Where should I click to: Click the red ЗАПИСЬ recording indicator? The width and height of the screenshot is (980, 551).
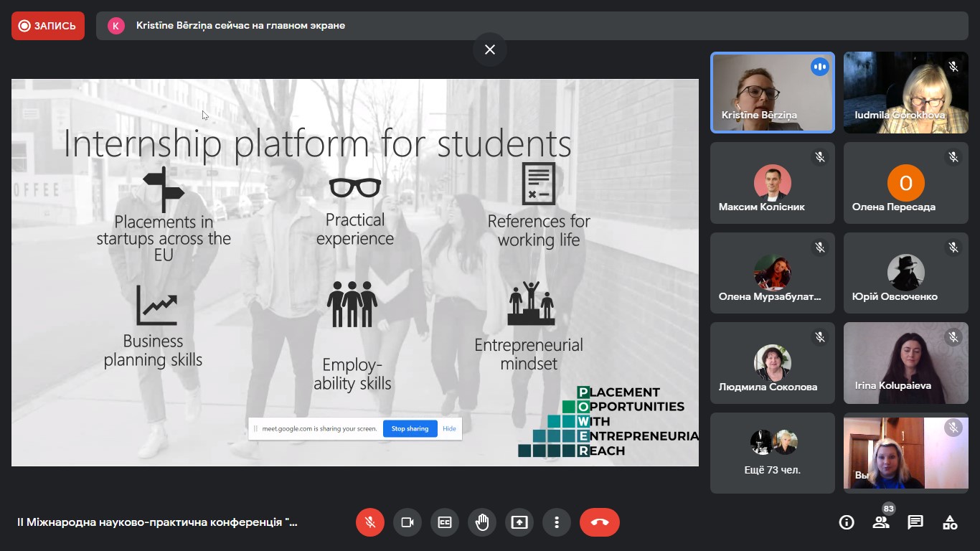pos(48,26)
